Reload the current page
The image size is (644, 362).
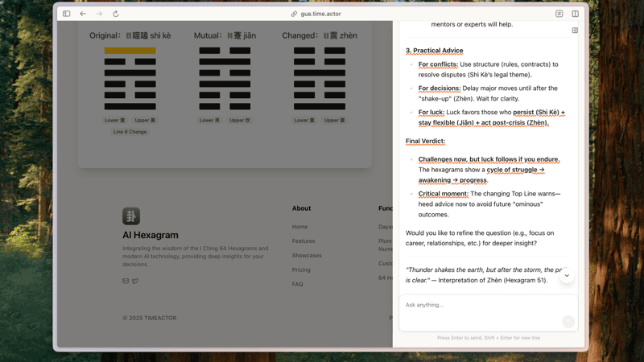click(x=116, y=14)
